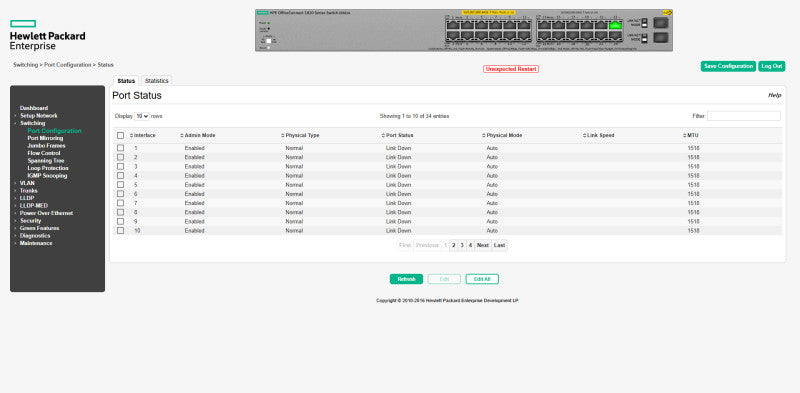Click the Unexpected Restart alert
800x393 pixels.
pos(511,69)
